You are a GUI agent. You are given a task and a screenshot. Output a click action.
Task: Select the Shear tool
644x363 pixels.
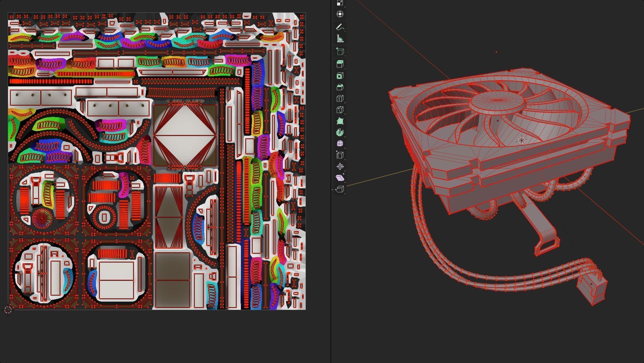click(340, 178)
